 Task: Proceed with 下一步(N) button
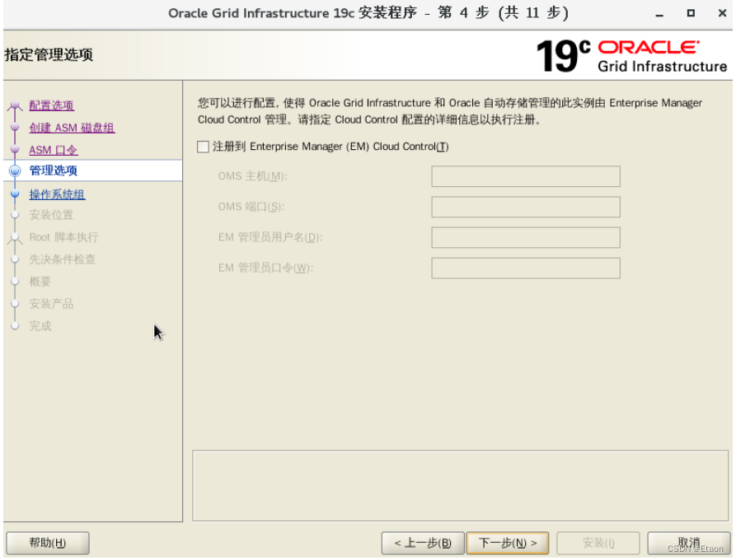[x=508, y=543]
